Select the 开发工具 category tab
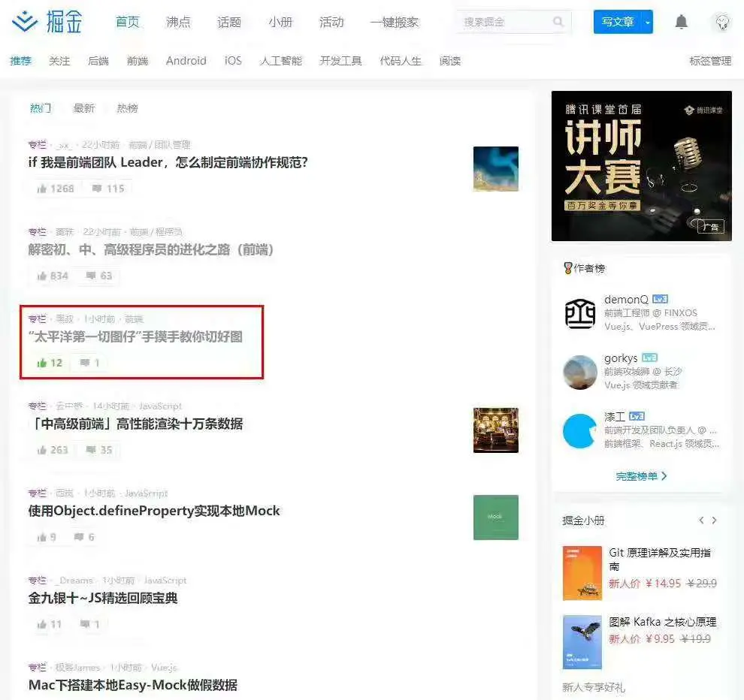Image resolution: width=744 pixels, height=700 pixels. click(x=340, y=61)
